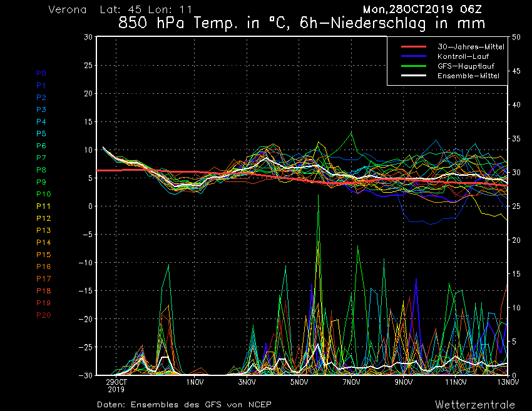Select the P2 member label
Viewport: 532px width, 411px height.
41,98
